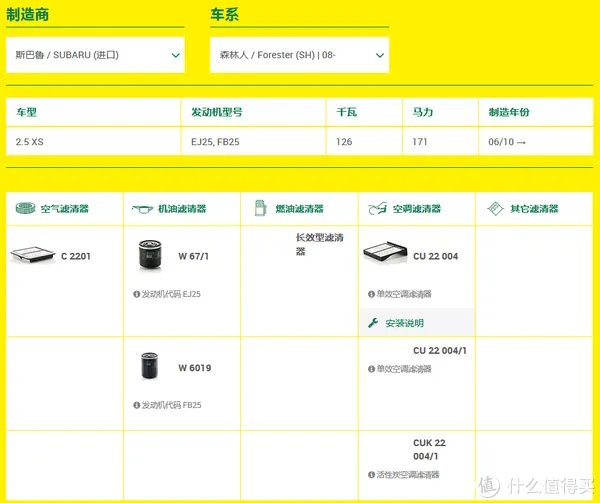Open part number W 67/1
The image size is (600, 503).
(x=194, y=256)
